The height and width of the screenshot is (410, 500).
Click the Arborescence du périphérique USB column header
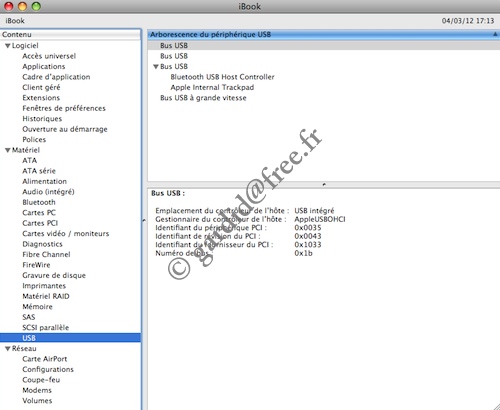[323, 34]
